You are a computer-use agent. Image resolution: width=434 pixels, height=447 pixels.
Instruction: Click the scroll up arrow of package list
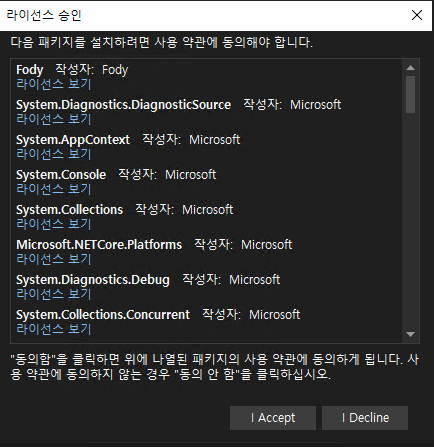[411, 68]
